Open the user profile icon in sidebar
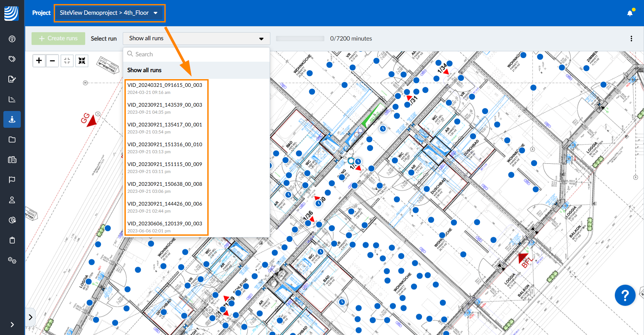 click(x=12, y=200)
